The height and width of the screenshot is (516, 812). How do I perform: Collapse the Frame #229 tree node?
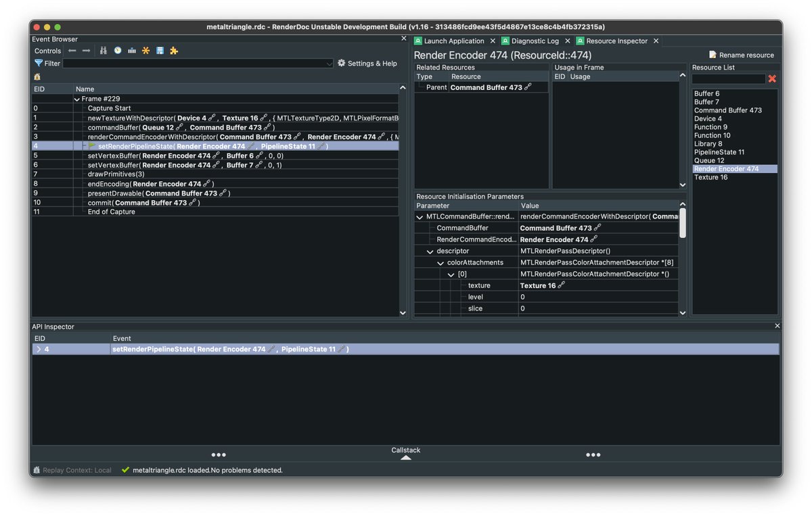click(x=77, y=99)
